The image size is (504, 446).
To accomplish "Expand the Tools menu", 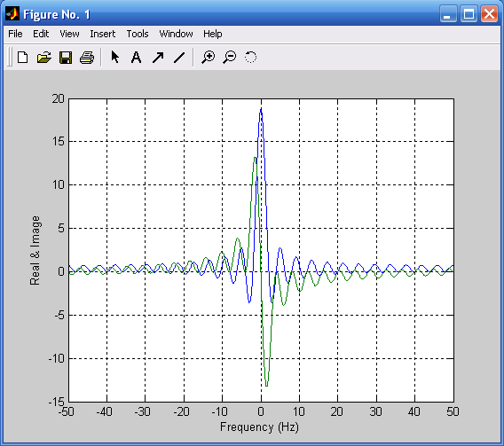I will click(138, 34).
